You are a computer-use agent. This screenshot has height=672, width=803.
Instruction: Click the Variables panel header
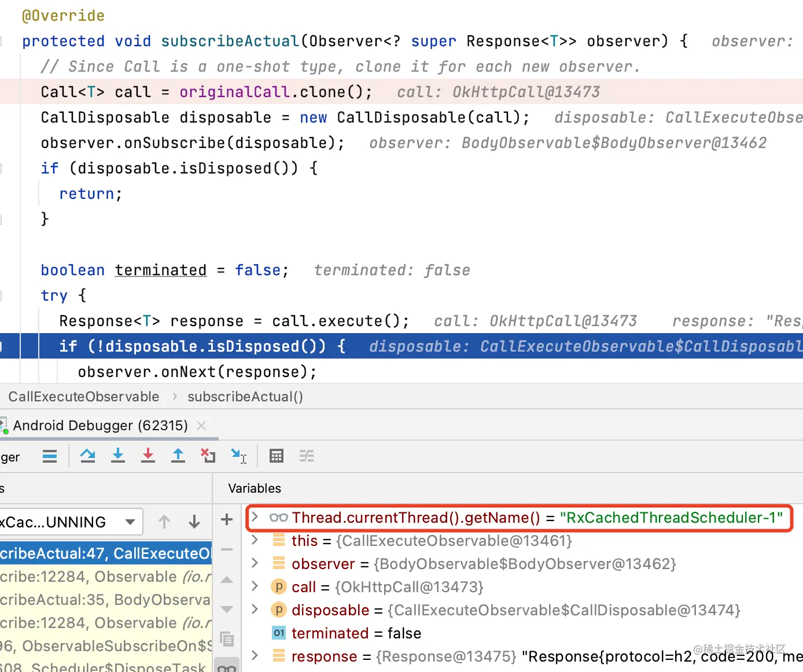(255, 488)
